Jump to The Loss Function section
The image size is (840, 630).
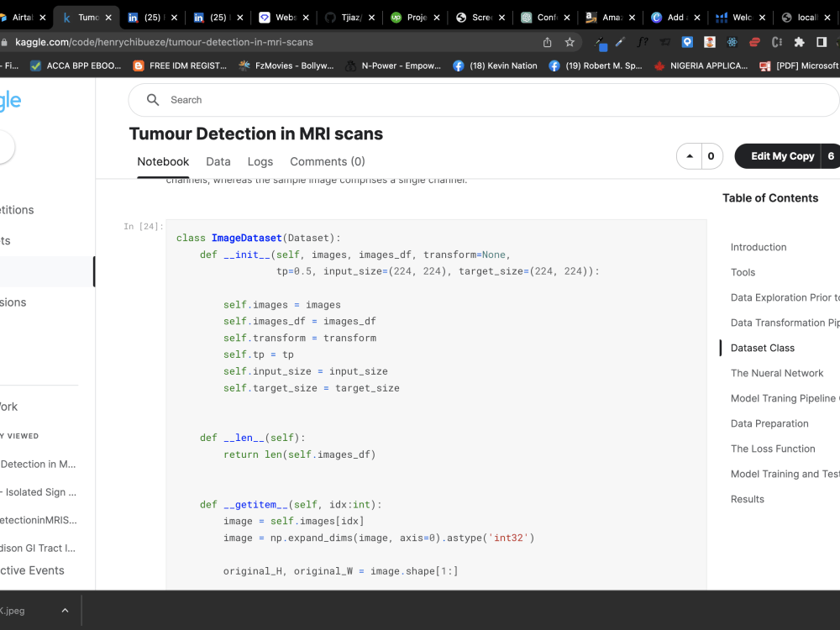(x=773, y=449)
